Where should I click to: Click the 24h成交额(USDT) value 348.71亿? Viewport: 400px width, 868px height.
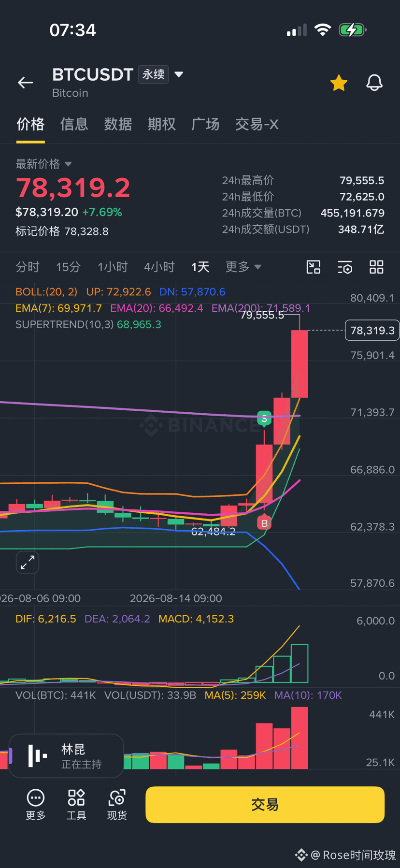pos(361,229)
